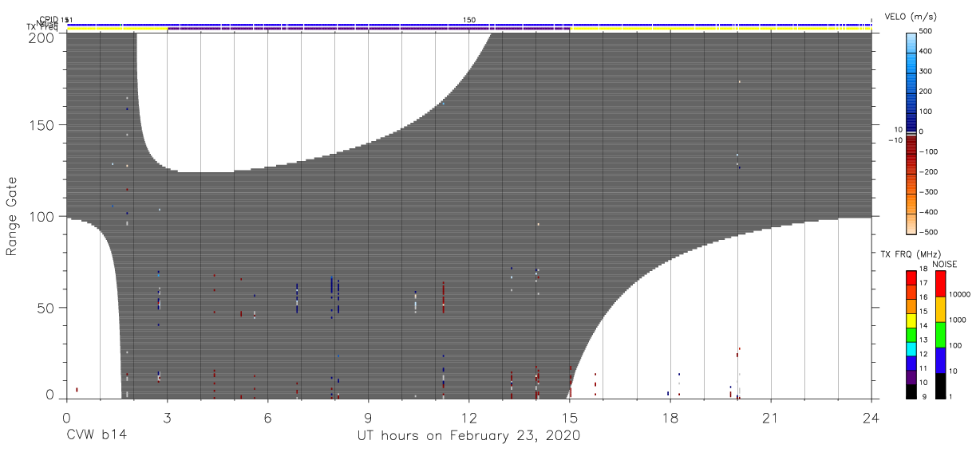Pick the yellow TX frequency color segment
The width and height of the screenshot is (980, 452).
(x=911, y=319)
